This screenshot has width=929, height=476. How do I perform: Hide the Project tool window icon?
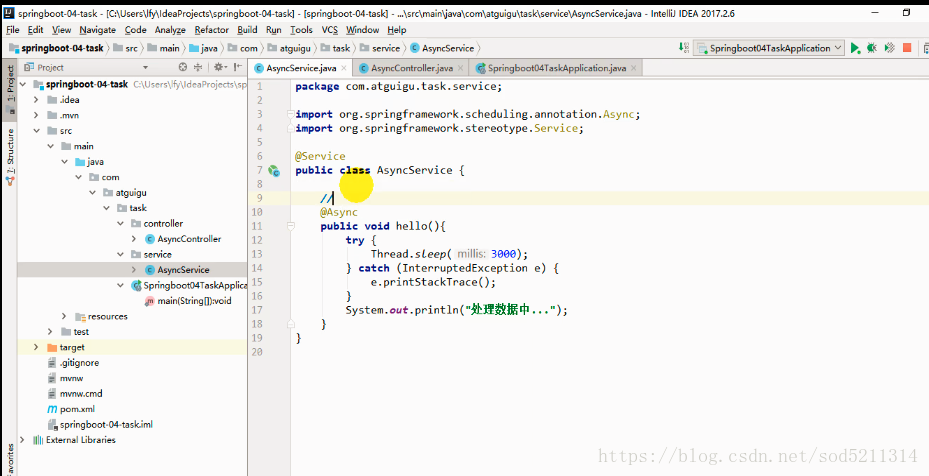click(x=238, y=67)
